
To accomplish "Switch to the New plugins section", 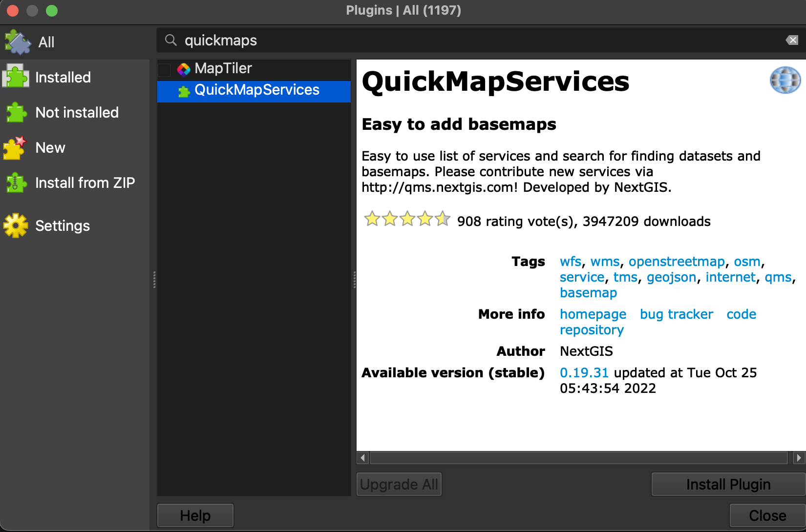I will click(x=50, y=147).
